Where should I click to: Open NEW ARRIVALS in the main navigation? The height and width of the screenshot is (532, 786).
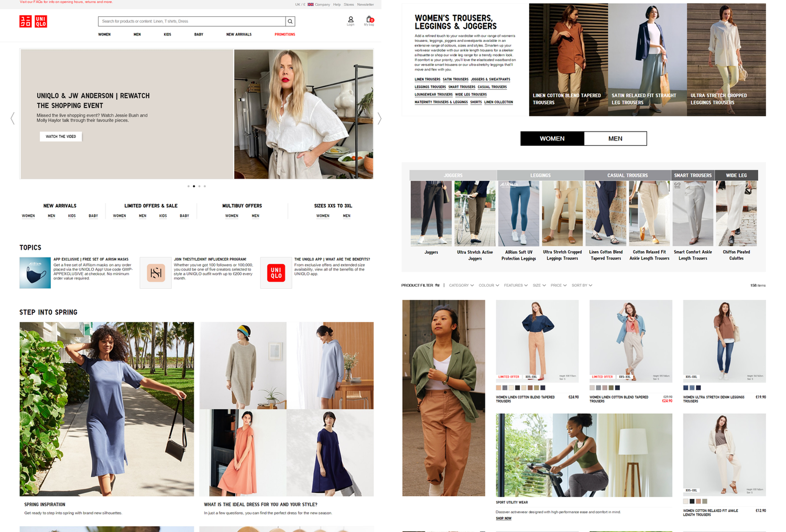(x=239, y=35)
